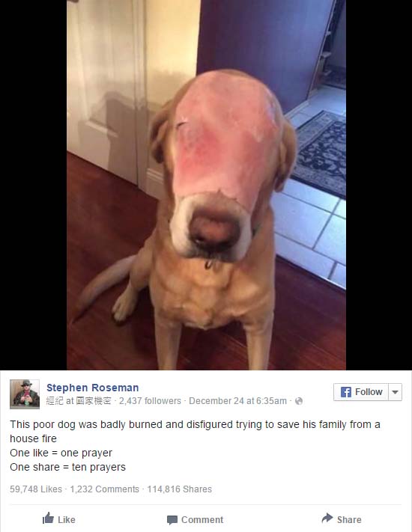Image resolution: width=412 pixels, height=532 pixels.
Task: Click the globe public privacy icon
Action: pyautogui.click(x=299, y=401)
